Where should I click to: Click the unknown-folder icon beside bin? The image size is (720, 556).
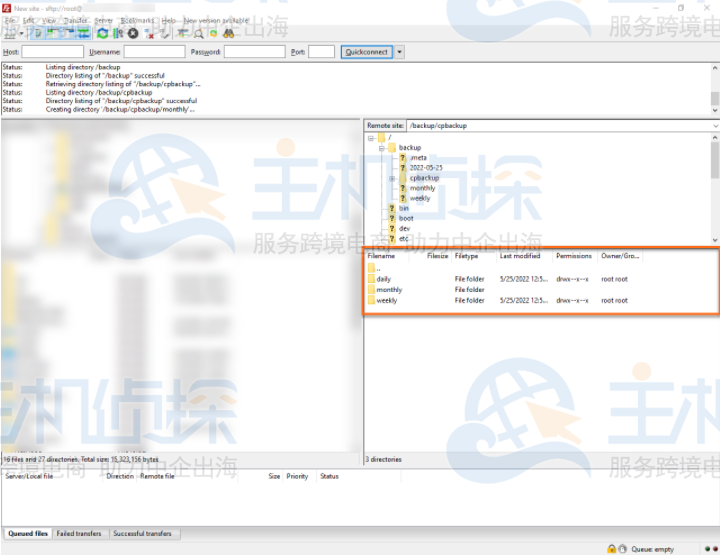pyautogui.click(x=392, y=208)
